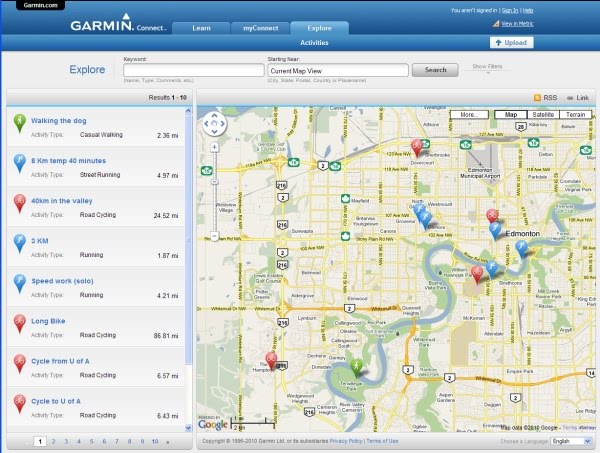Click the Search button
Viewport: 600px width, 453px height.
click(x=435, y=70)
